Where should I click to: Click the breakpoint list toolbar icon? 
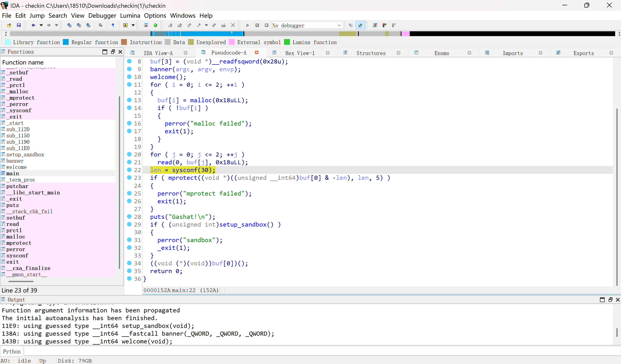pyautogui.click(x=375, y=25)
